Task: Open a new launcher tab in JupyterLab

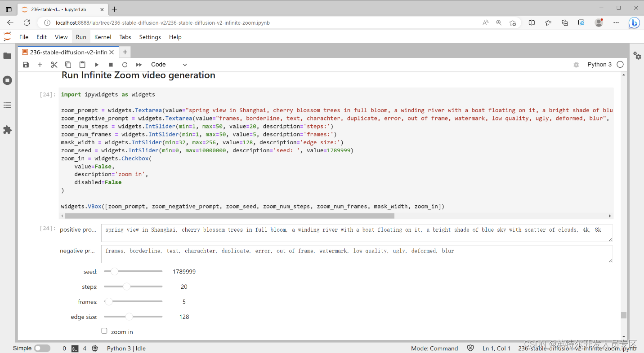Action: tap(125, 52)
